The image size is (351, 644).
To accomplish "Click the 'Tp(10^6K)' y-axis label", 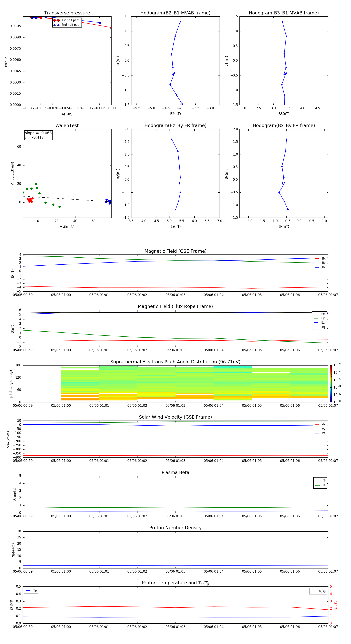I will tap(11, 605).
